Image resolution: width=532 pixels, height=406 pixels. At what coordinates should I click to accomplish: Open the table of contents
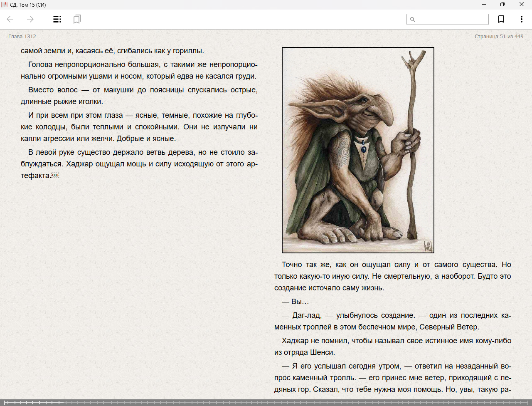tap(57, 19)
